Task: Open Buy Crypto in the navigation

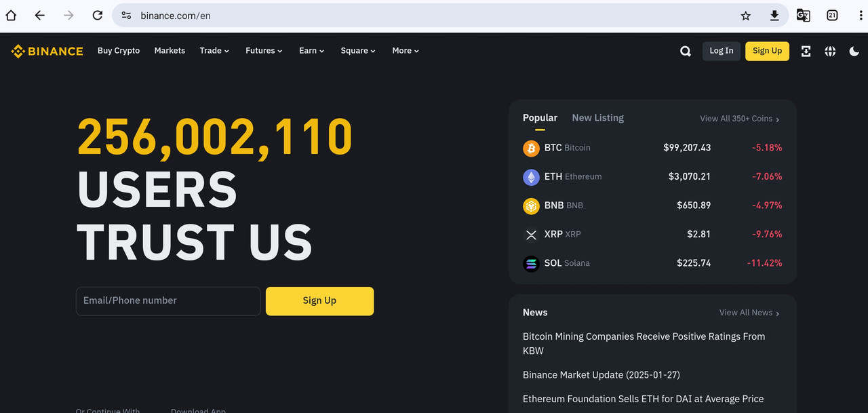Action: coord(119,51)
